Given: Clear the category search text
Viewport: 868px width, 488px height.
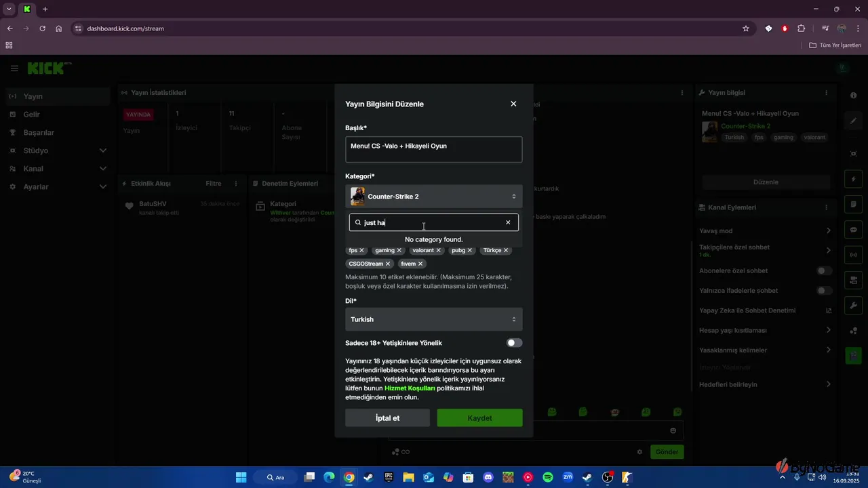Looking at the screenshot, I should 508,222.
